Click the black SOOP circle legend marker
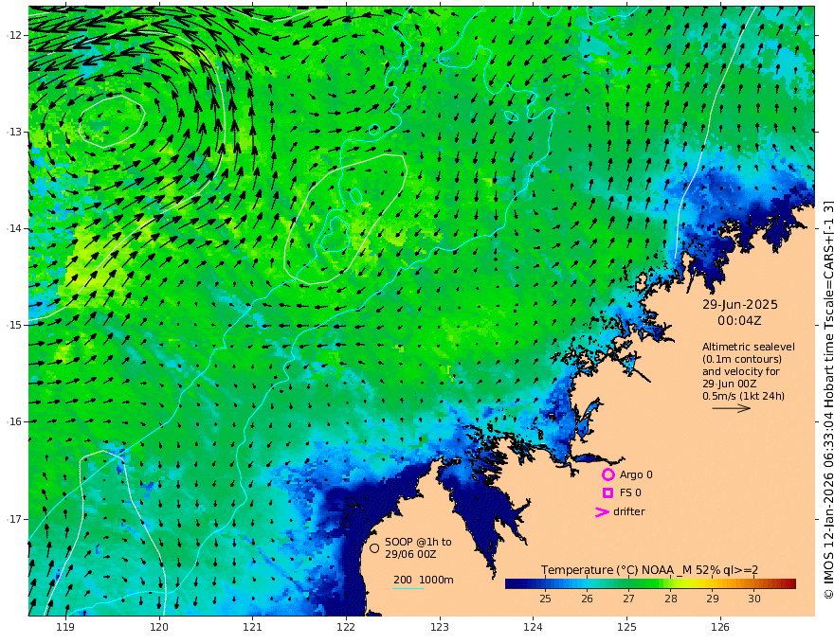Image resolution: width=834 pixels, height=644 pixels. (374, 547)
